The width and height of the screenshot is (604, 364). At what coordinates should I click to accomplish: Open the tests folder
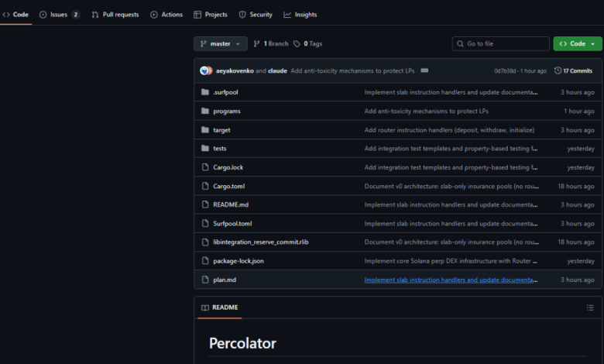(x=220, y=149)
